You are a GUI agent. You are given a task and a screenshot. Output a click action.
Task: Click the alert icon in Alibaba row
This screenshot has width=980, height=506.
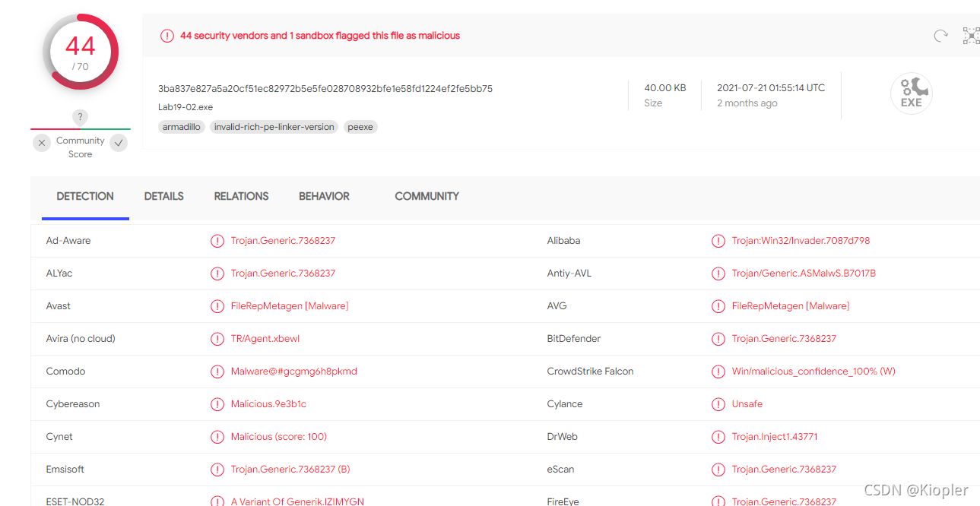718,241
